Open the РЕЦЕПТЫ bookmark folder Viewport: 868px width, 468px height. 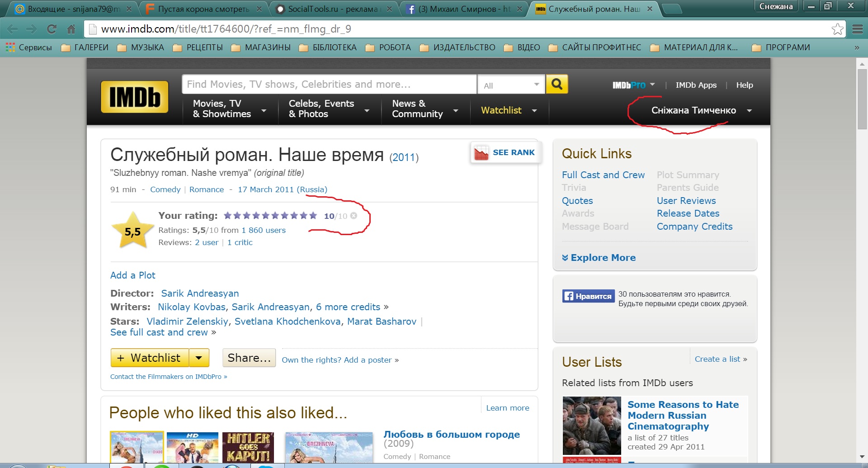click(198, 47)
